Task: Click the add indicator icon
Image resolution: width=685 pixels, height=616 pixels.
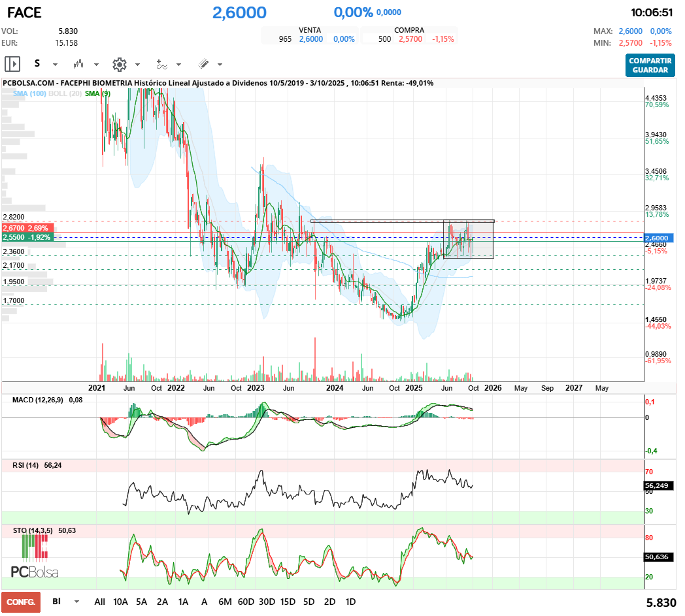Action: pos(161,64)
